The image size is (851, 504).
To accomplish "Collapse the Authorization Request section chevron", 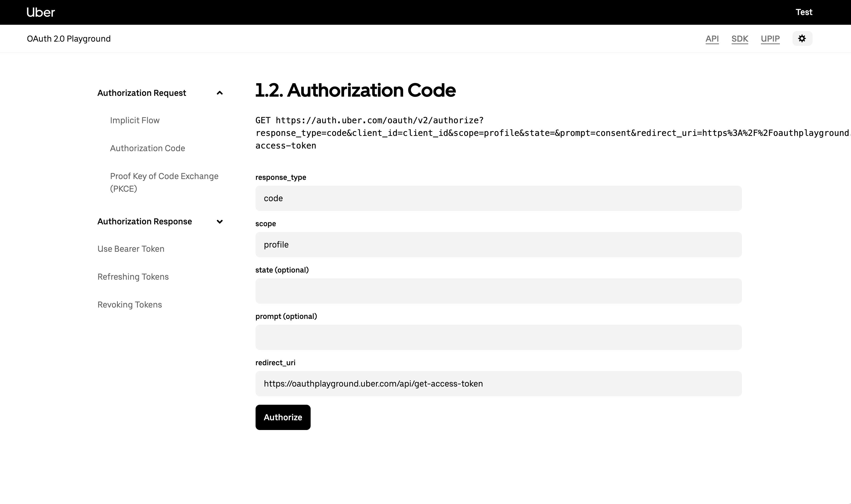I will (220, 93).
